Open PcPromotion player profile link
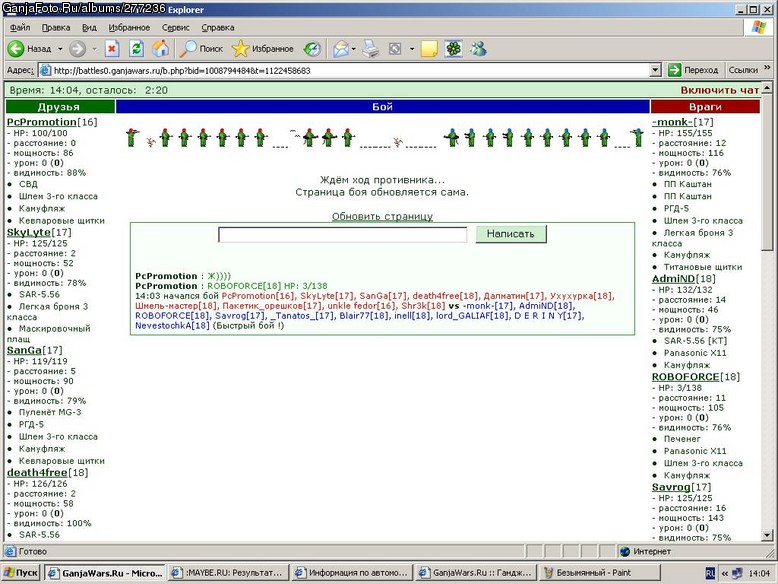This screenshot has height=584, width=778. pyautogui.click(x=42, y=122)
